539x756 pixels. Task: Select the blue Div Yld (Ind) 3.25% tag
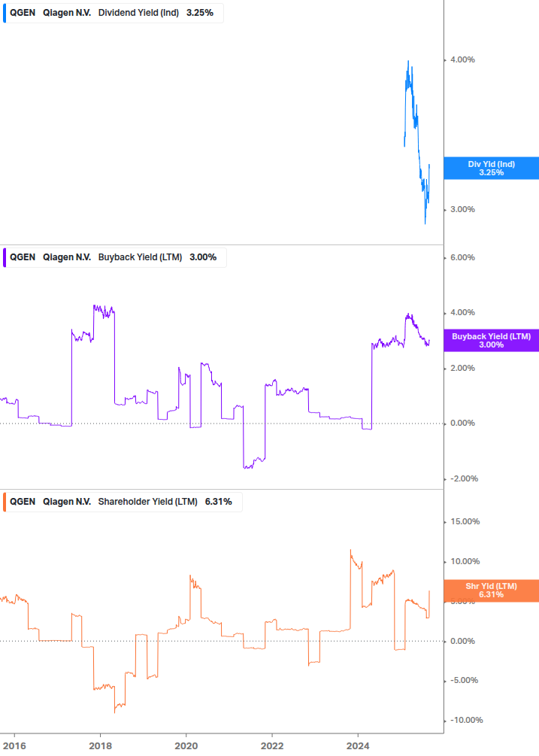pyautogui.click(x=492, y=169)
